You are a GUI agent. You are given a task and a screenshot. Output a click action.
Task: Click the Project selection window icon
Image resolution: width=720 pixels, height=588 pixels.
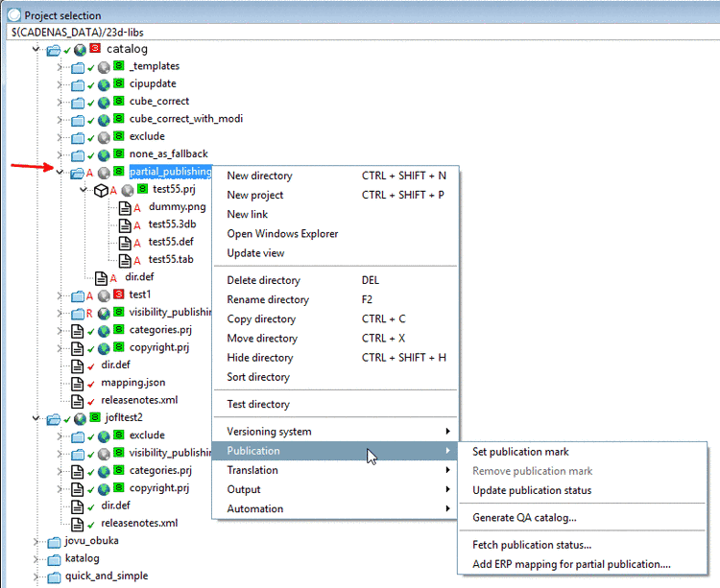[x=14, y=15]
